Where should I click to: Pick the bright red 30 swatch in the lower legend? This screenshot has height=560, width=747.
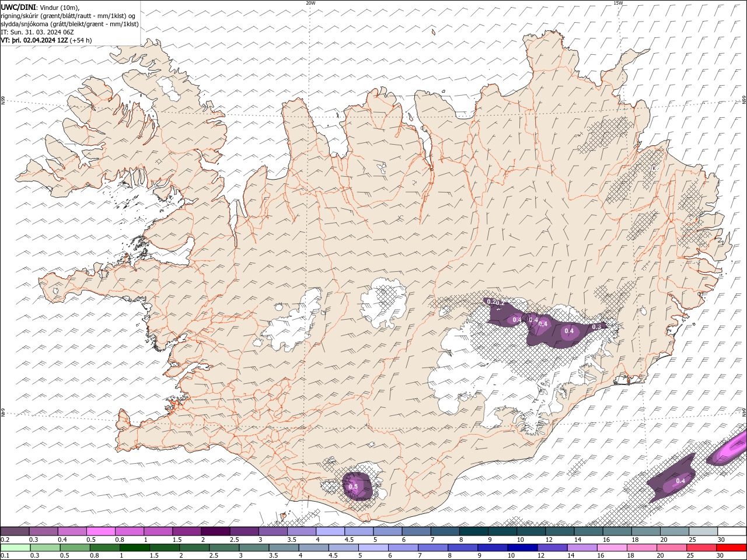point(731,547)
